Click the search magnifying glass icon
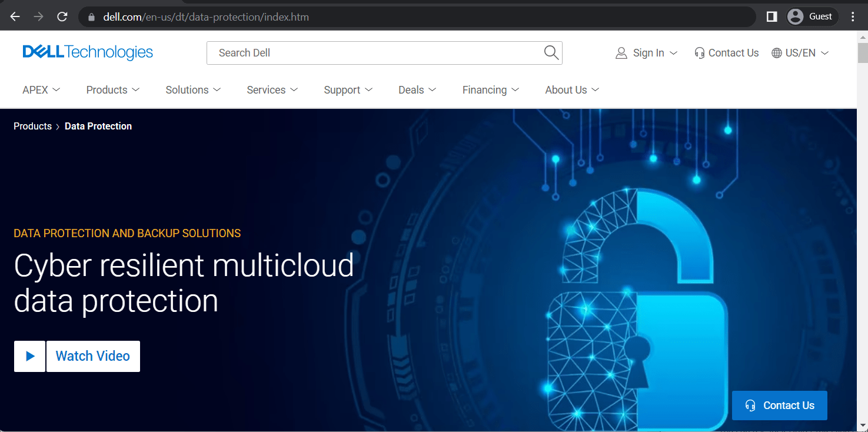Screen dimensions: 868x432 [551, 52]
